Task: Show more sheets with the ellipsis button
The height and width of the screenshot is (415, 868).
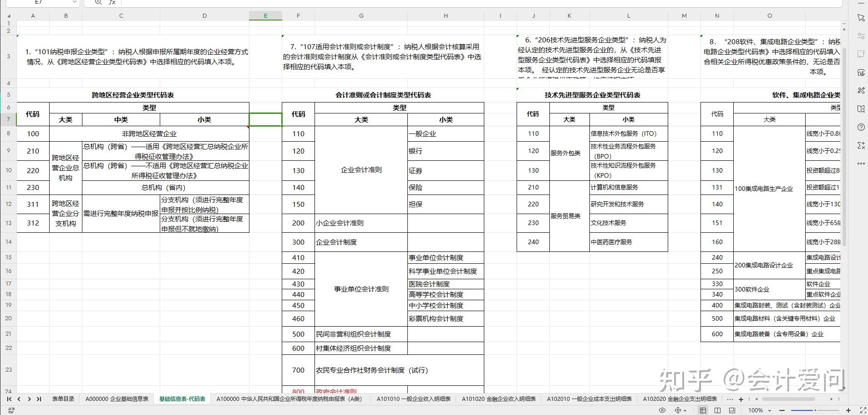Action: 730,399
